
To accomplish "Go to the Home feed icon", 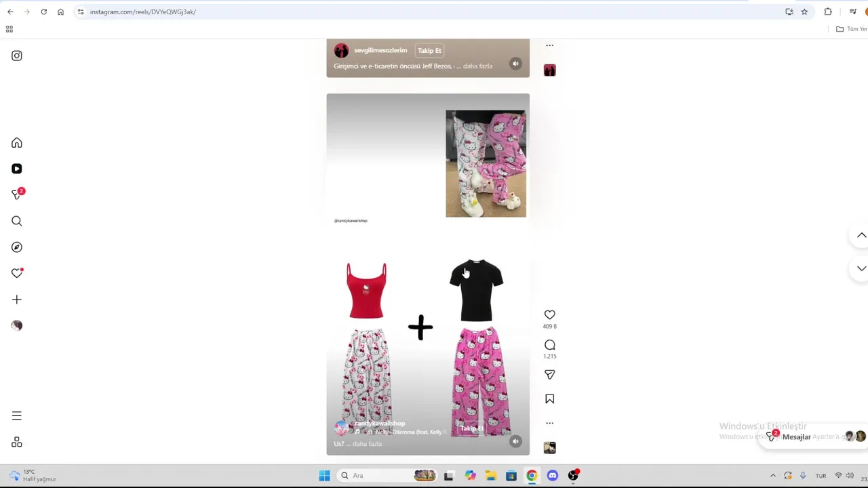I will point(17,143).
